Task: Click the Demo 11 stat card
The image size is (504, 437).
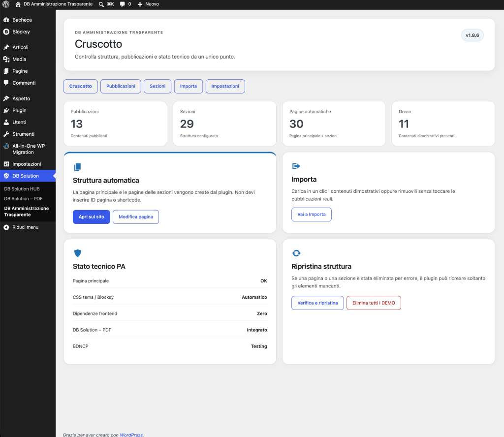Action: click(443, 124)
